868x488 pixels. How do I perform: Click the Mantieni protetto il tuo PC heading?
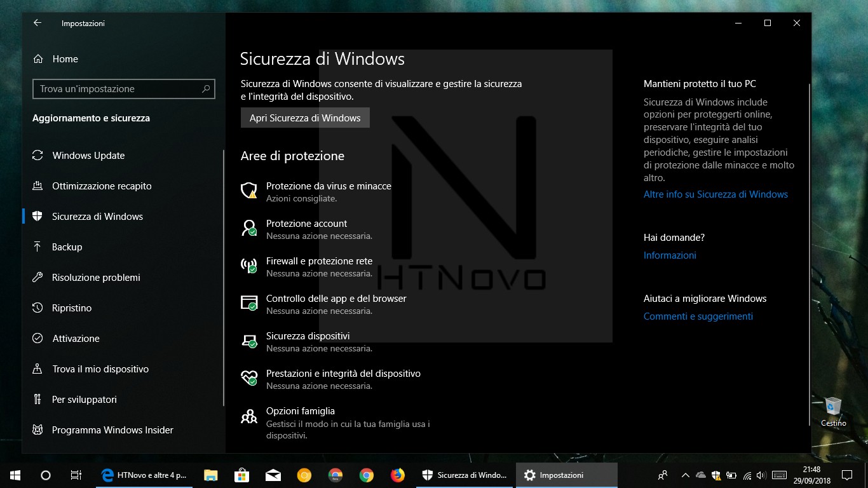point(700,84)
